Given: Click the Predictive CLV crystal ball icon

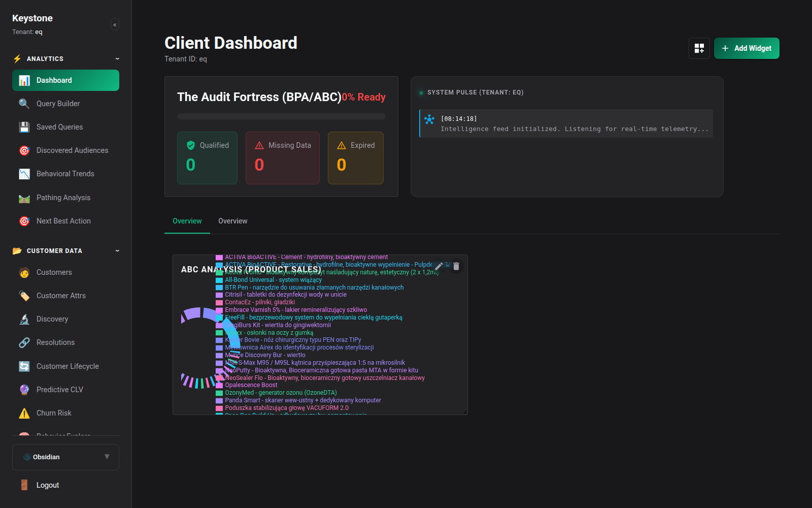Looking at the screenshot, I should point(24,390).
